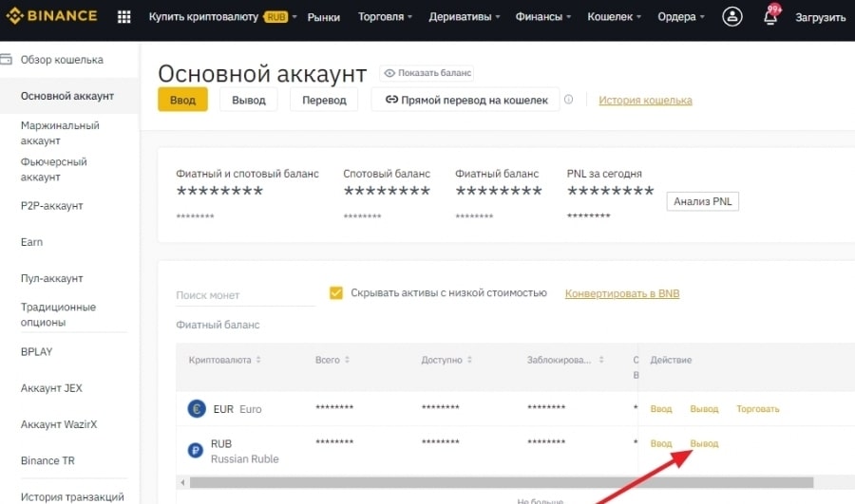The width and height of the screenshot is (855, 504).
Task: Toggle Показать баланс eye button
Action: click(x=427, y=73)
